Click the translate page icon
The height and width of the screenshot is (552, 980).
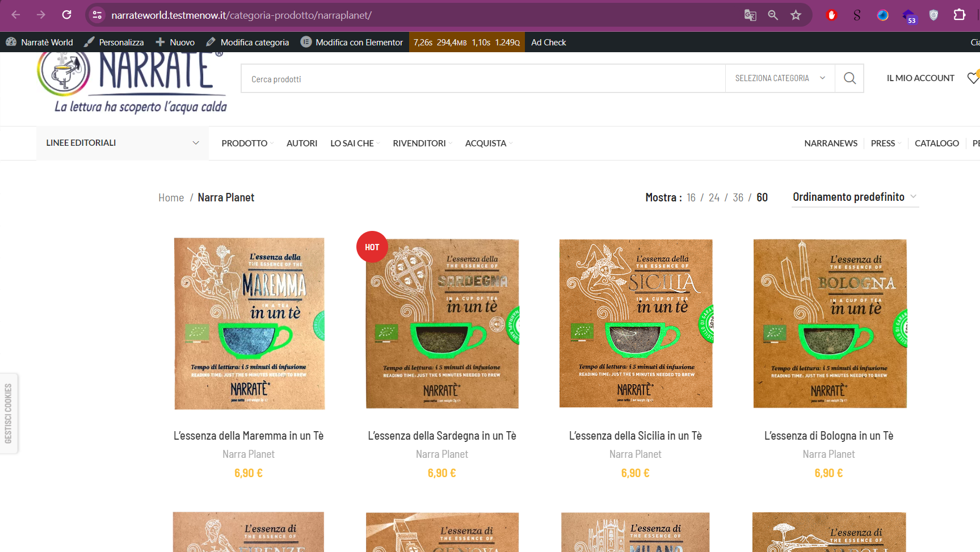750,15
